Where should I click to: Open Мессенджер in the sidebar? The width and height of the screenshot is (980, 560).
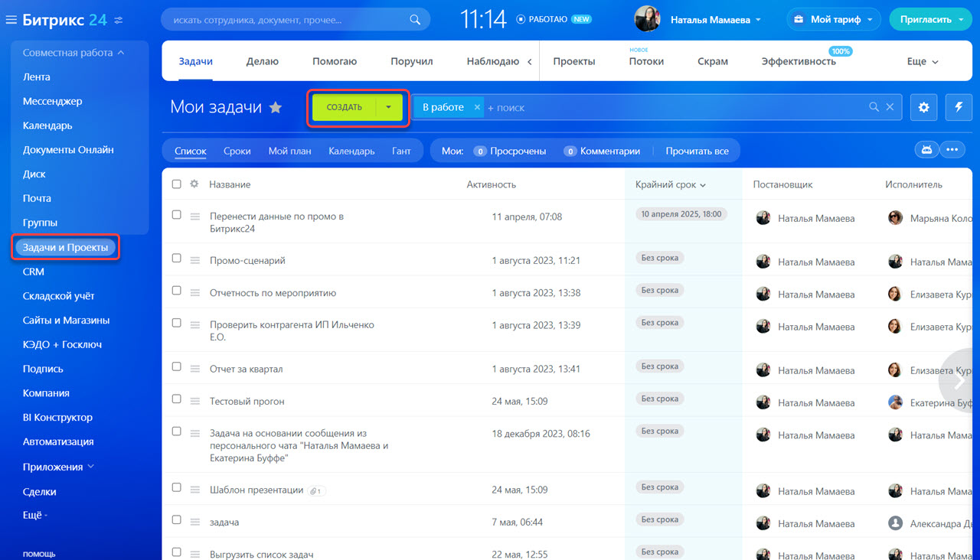tap(53, 101)
